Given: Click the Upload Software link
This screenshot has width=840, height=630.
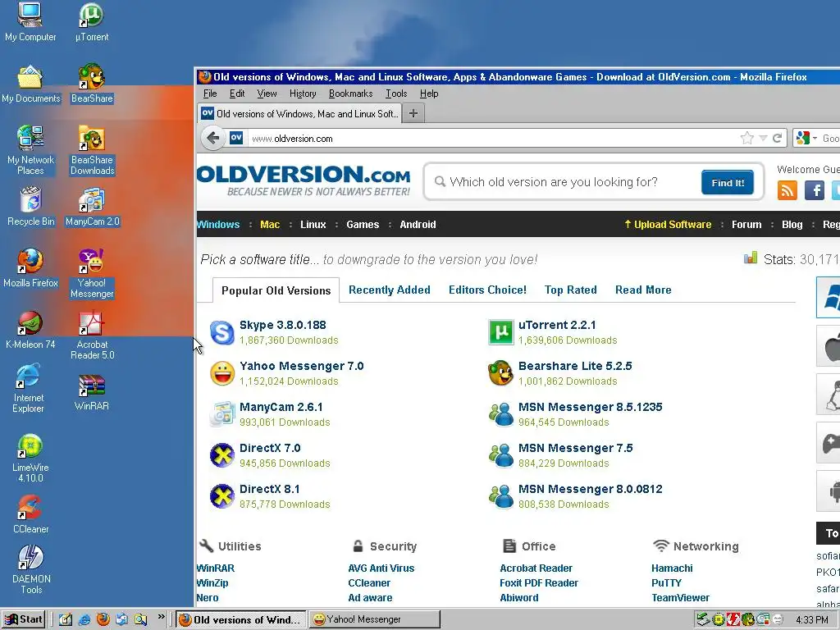Looking at the screenshot, I should (x=668, y=225).
